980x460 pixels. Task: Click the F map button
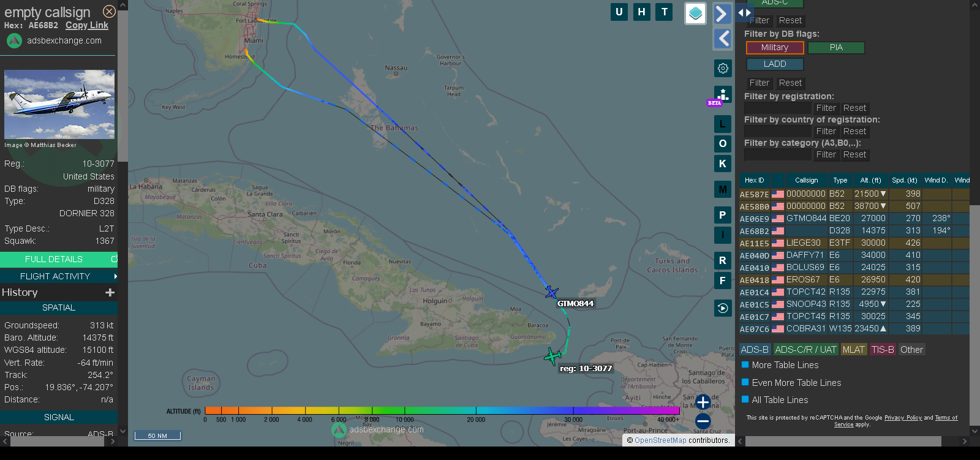click(x=723, y=281)
